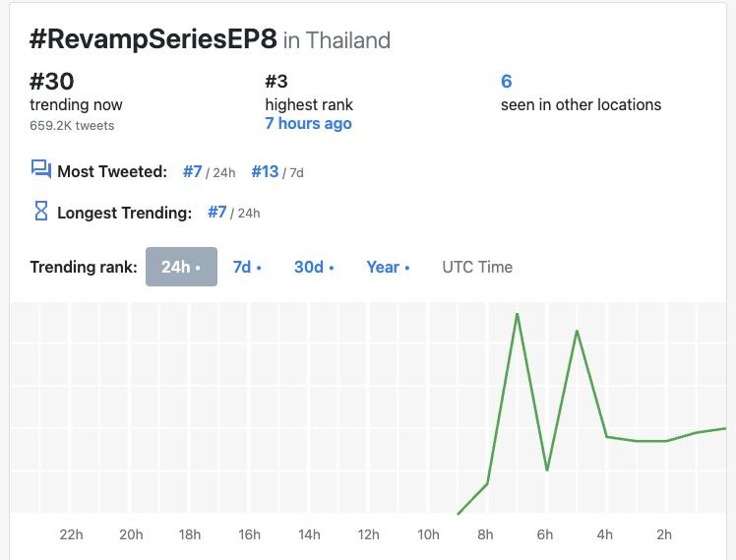The image size is (736, 560).
Task: Click the 6h label on chart axis
Action: [545, 534]
